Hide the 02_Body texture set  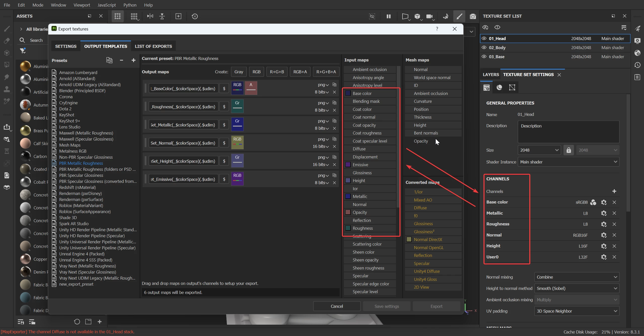point(484,48)
